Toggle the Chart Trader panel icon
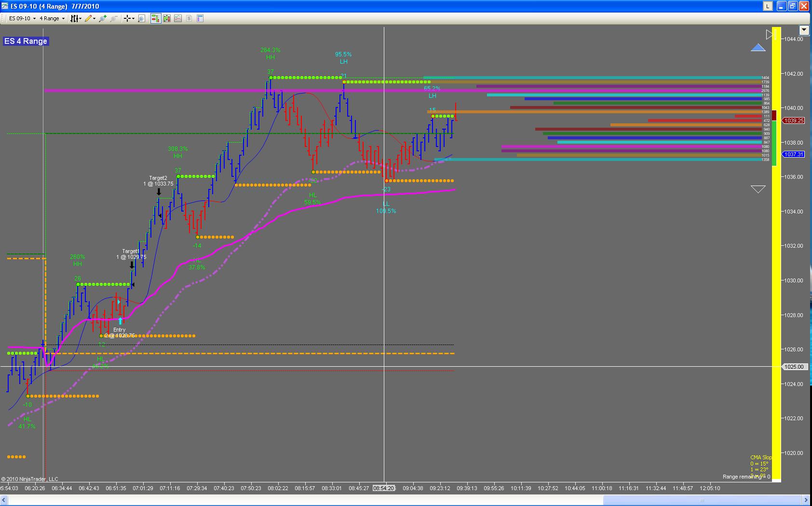The width and height of the screenshot is (812, 506). [x=155, y=18]
